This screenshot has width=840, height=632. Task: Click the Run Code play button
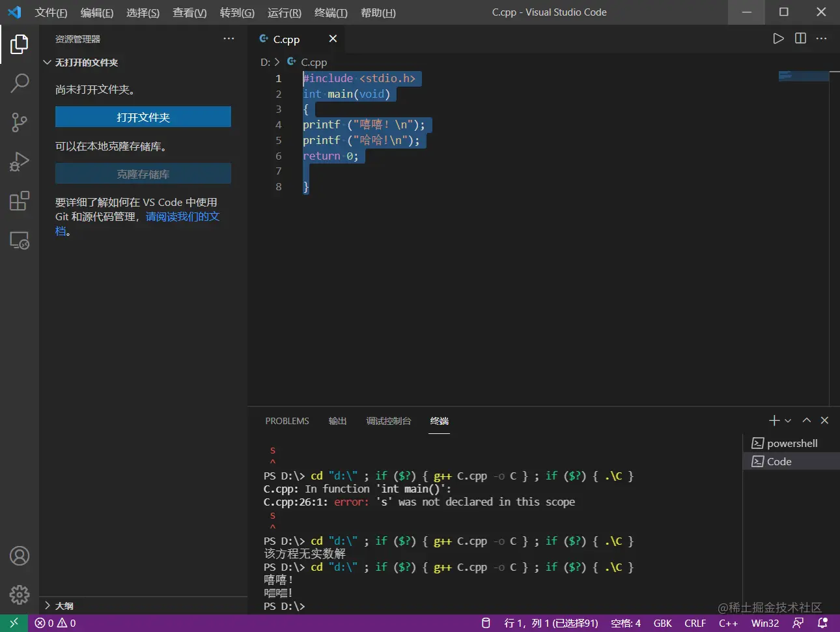[778, 38]
